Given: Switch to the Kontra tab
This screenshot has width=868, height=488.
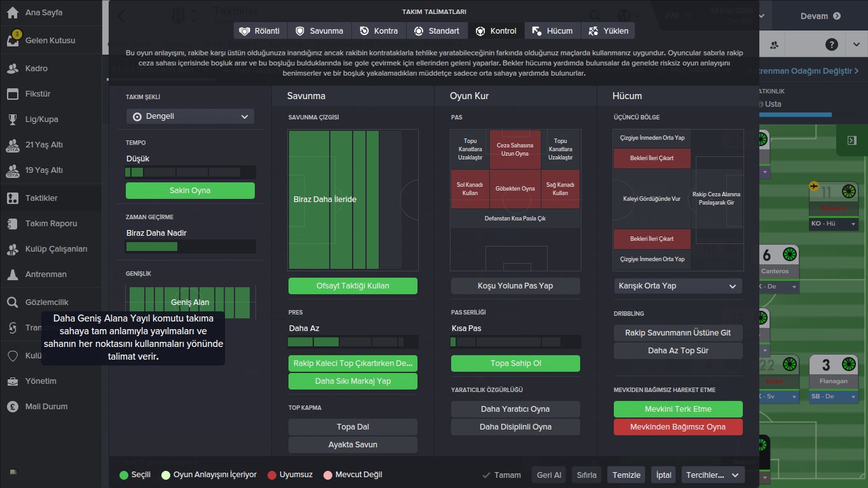Looking at the screenshot, I should tap(379, 30).
